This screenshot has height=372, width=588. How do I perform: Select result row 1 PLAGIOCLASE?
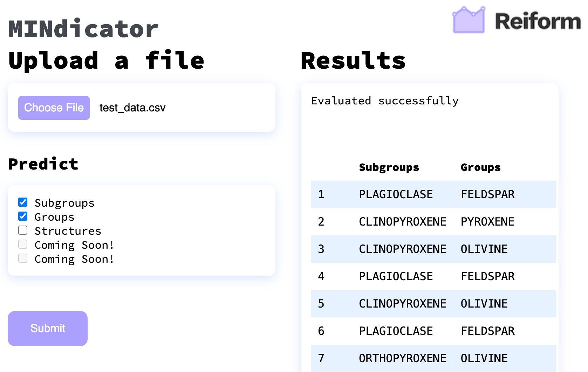396,194
